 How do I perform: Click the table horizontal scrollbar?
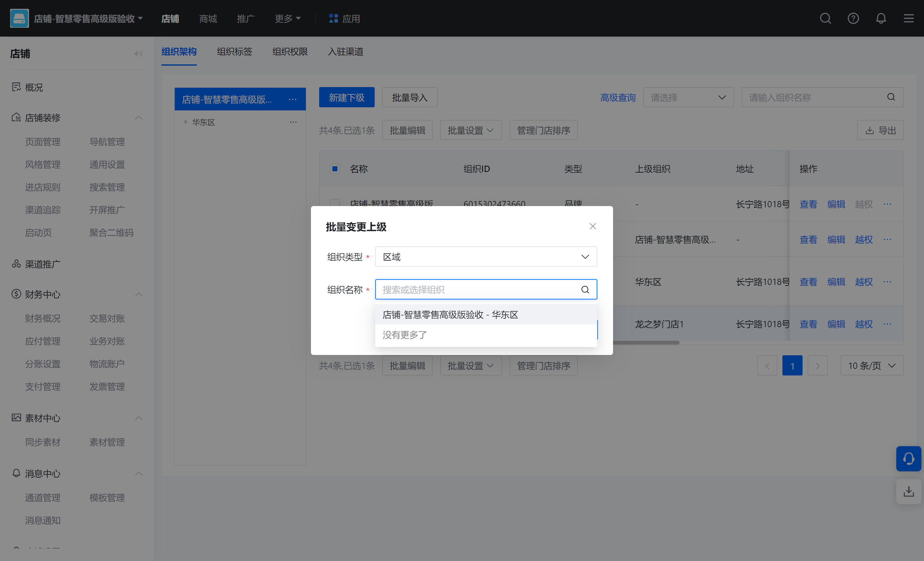[646, 342]
